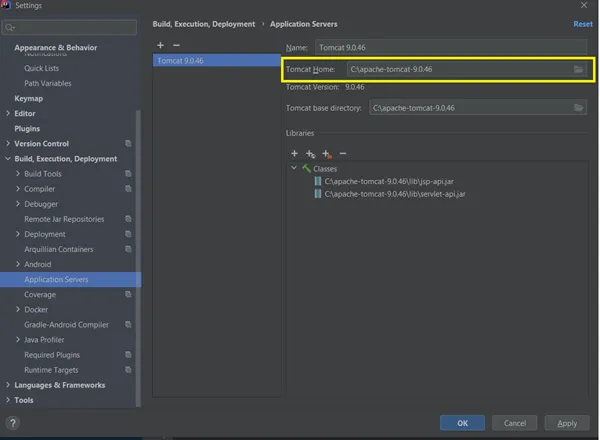
Task: Click the third add-library icon with orange mark
Action: 327,154
